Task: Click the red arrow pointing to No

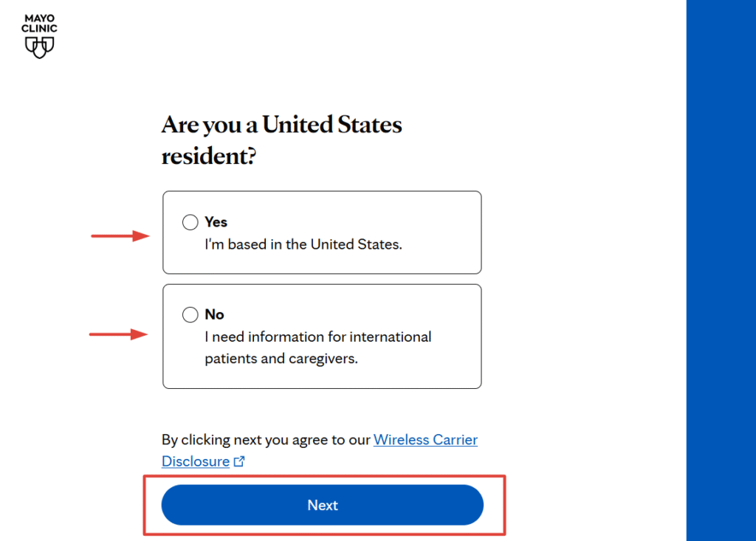Action: point(120,334)
